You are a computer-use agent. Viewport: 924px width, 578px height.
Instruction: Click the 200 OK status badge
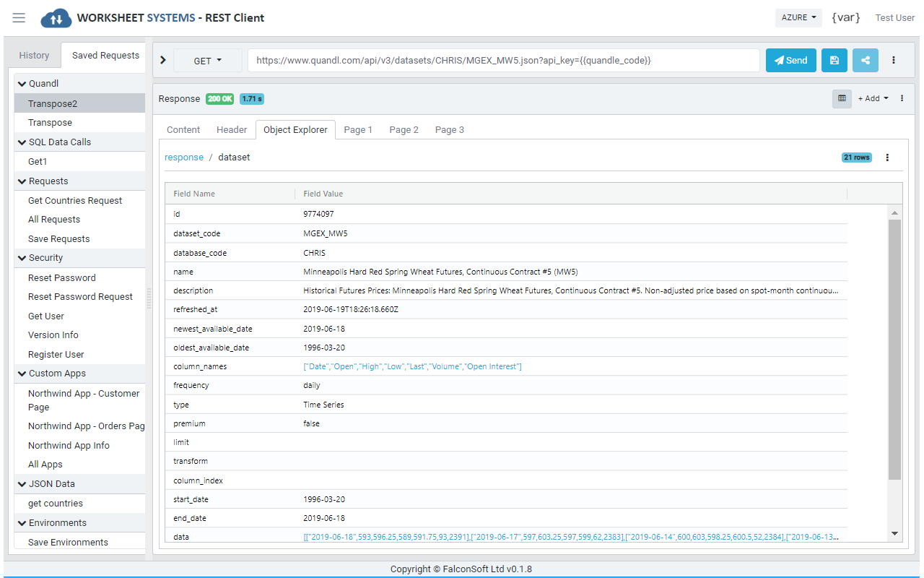click(x=219, y=99)
